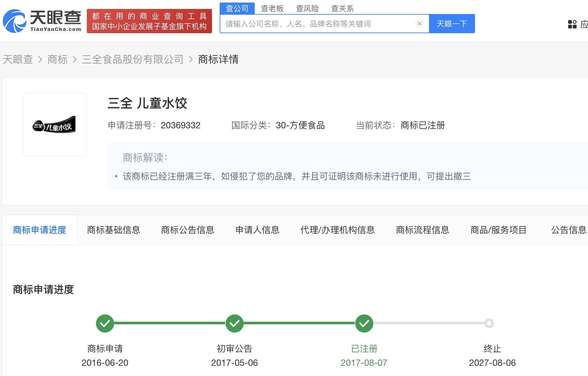Screen dimensions: 588x376
Task: Switch to the 查关系 search tab
Action: 343,8
